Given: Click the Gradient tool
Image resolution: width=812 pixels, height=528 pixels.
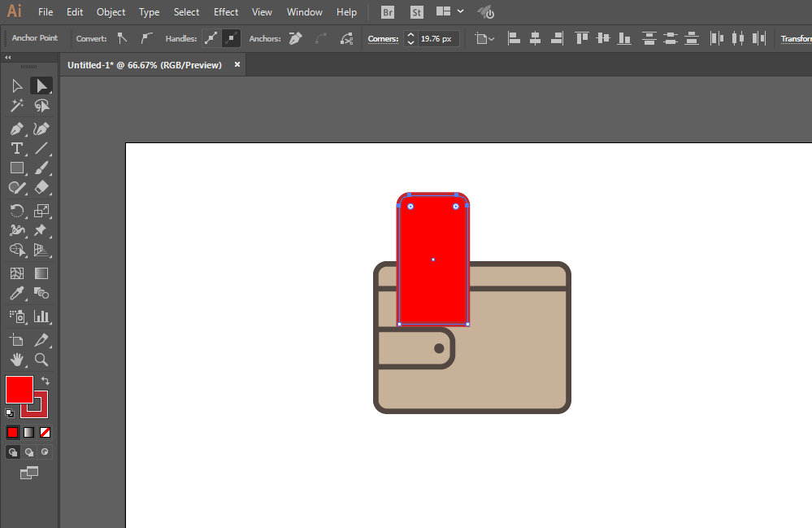Looking at the screenshot, I should click(x=41, y=273).
